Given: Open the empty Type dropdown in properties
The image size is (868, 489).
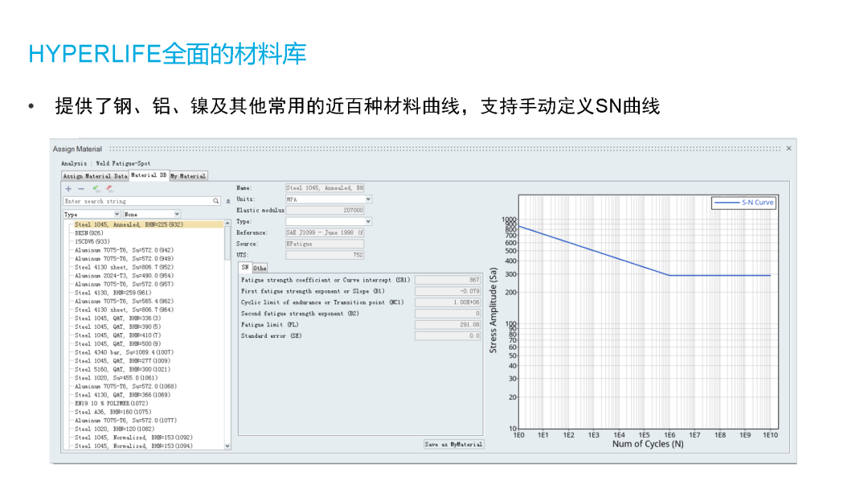Looking at the screenshot, I should [328, 221].
